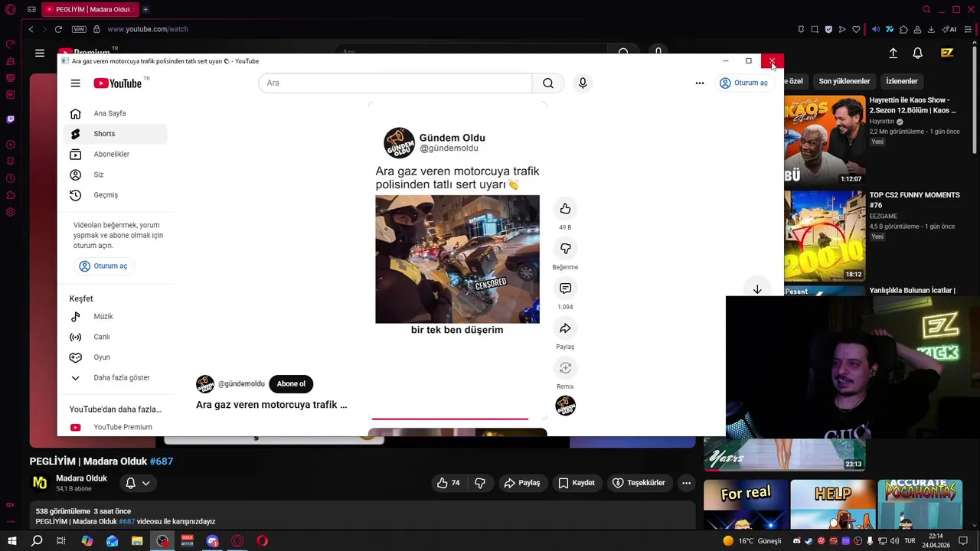Add page to favorites heart icon
Screen dimensions: 980x551
[x=856, y=29]
